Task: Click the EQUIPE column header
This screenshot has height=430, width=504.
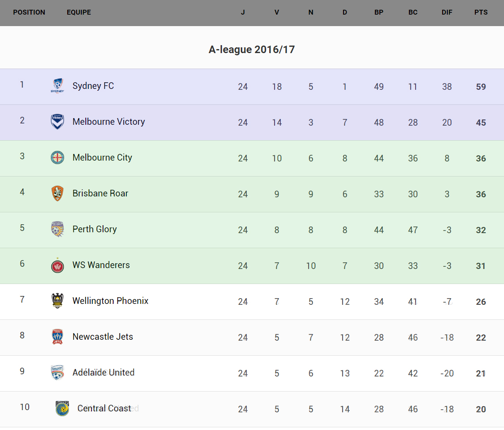Action: tap(79, 12)
